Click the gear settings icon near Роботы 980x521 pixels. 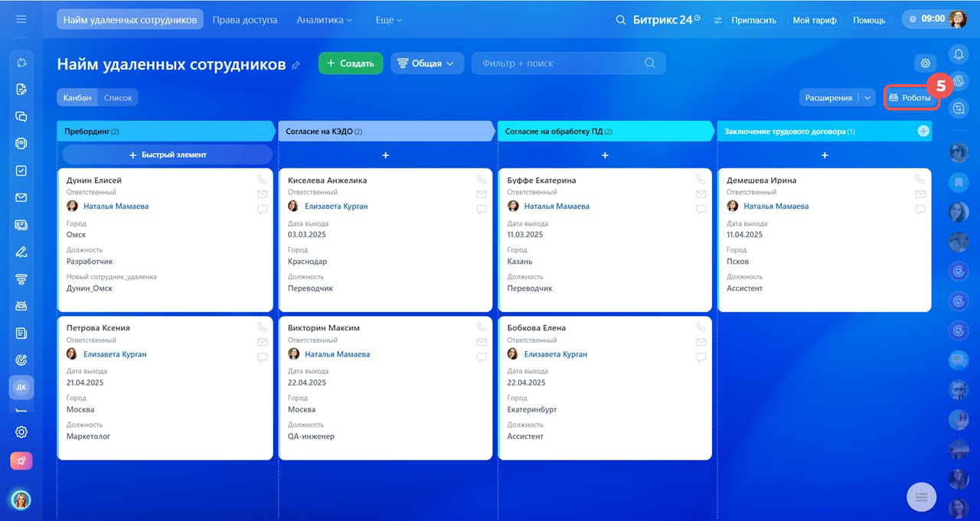pos(926,63)
